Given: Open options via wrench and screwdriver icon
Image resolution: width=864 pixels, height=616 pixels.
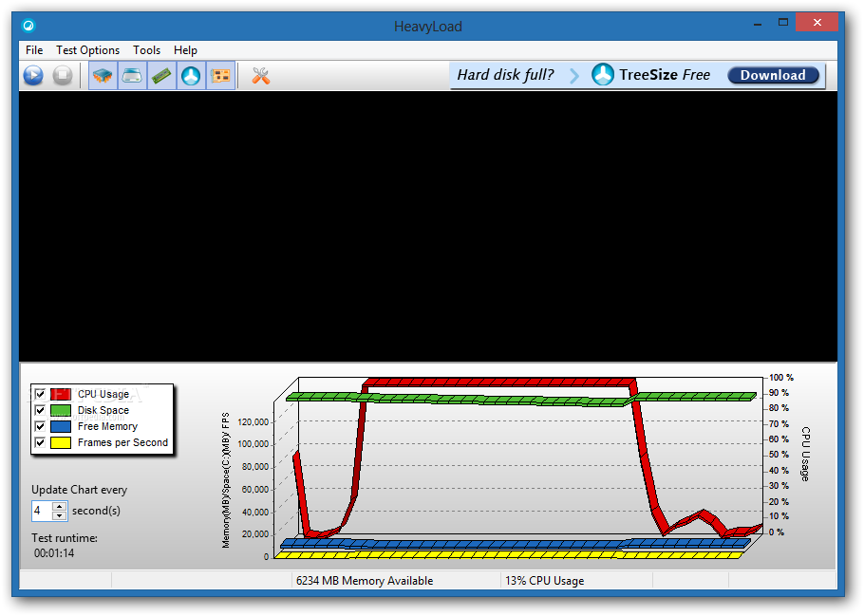Looking at the screenshot, I should [x=261, y=75].
